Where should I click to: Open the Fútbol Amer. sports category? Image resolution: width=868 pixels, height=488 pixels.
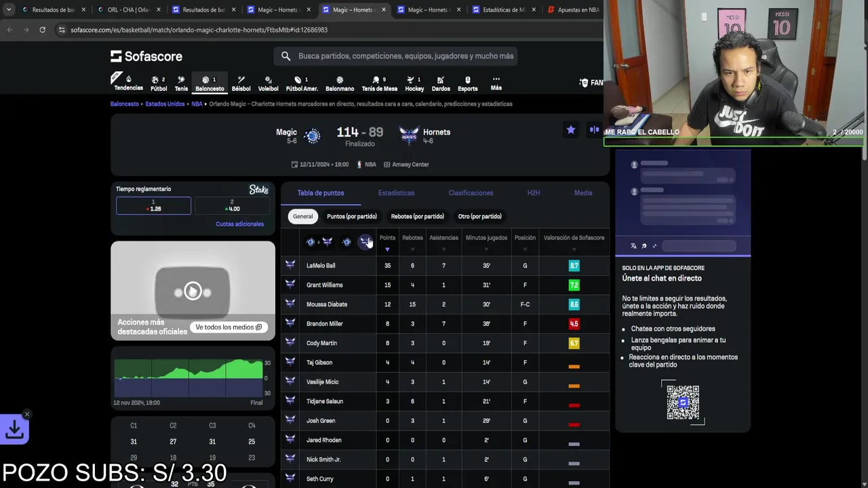point(302,83)
